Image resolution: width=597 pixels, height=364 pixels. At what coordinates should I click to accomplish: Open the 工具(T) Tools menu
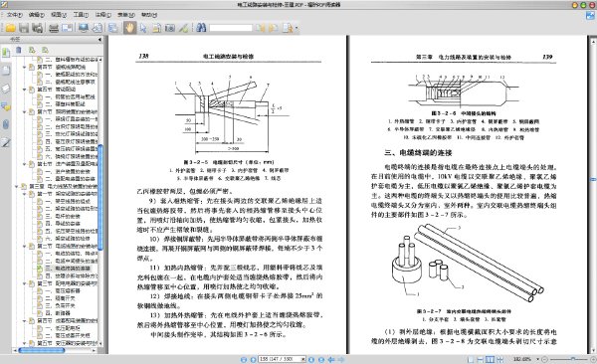pyautogui.click(x=81, y=15)
